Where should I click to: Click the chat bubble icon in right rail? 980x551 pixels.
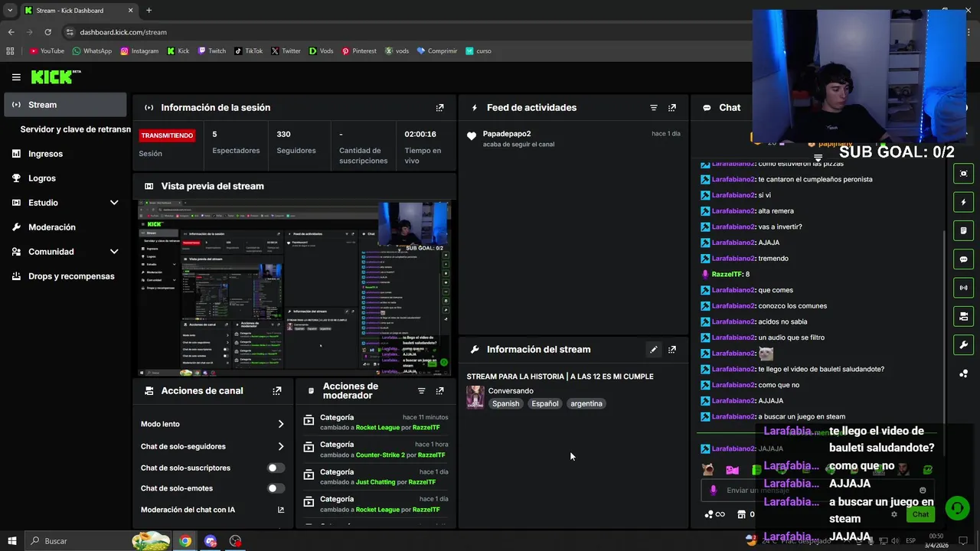[963, 259]
